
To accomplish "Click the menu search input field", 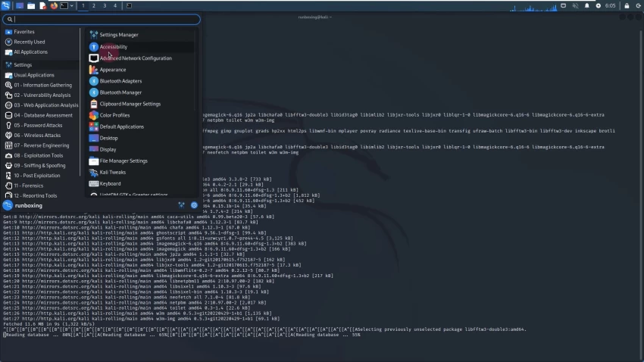I will [x=102, y=19].
